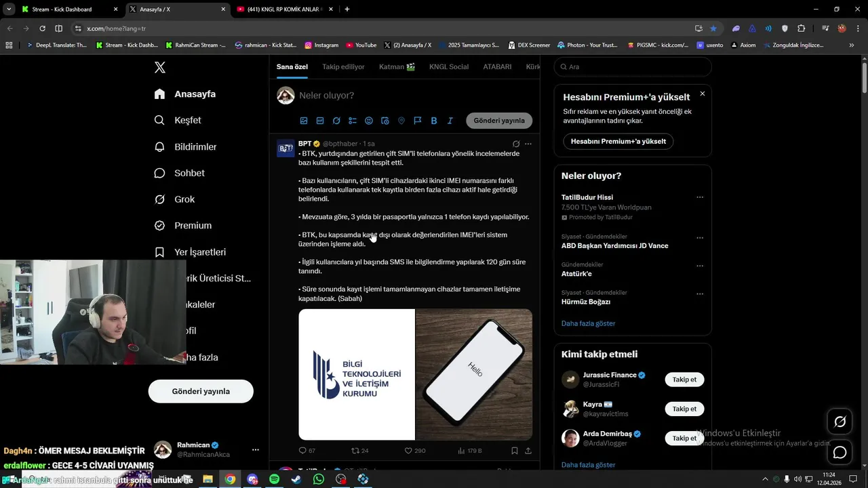
Task: Like the BPT post
Action: tap(415, 451)
